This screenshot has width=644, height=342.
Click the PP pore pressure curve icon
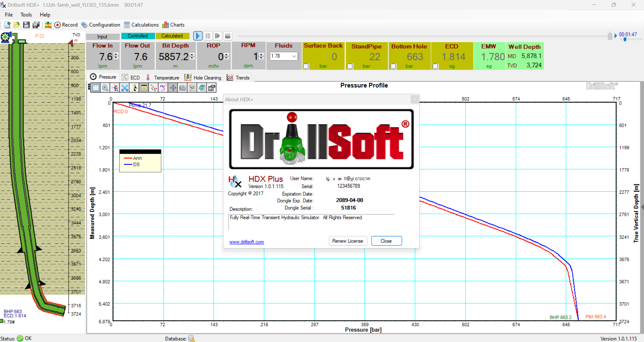click(x=154, y=88)
